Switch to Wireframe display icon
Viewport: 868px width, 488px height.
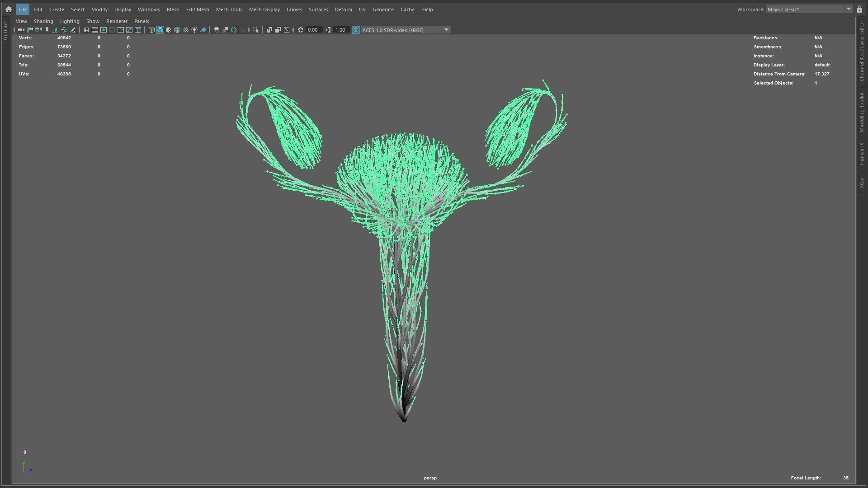click(x=151, y=30)
